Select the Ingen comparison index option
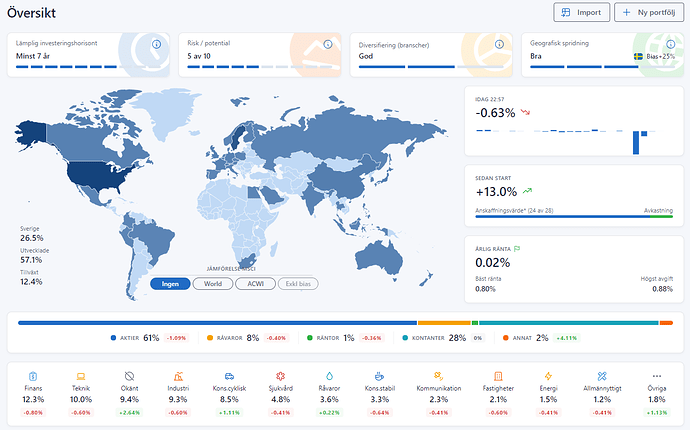 pyautogui.click(x=170, y=284)
